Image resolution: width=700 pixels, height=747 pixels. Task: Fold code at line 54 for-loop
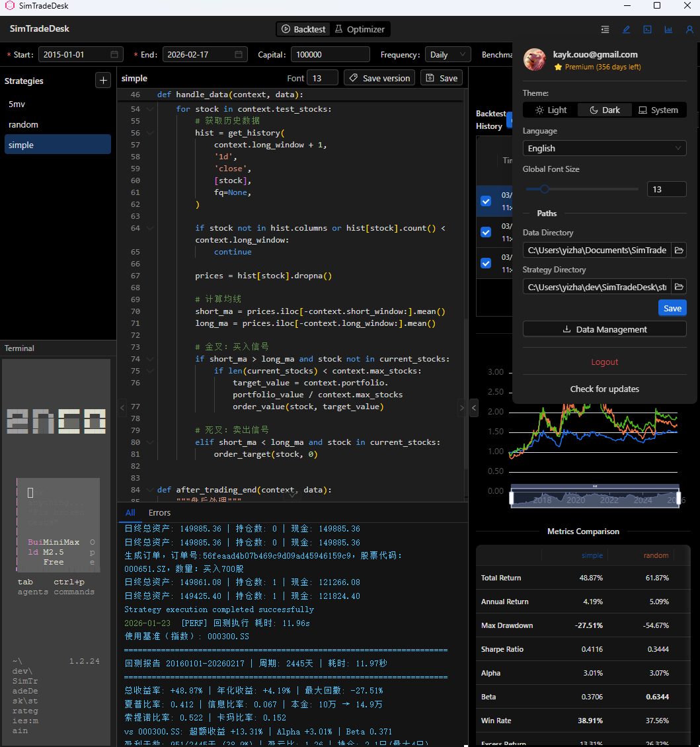[x=150, y=109]
